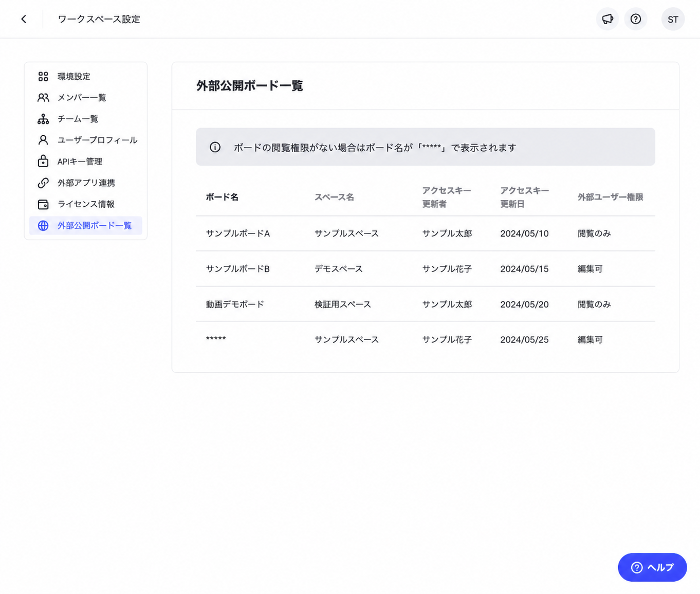Click the チーム一覧 hierarchy icon
Viewport: 700px width, 594px height.
43,119
